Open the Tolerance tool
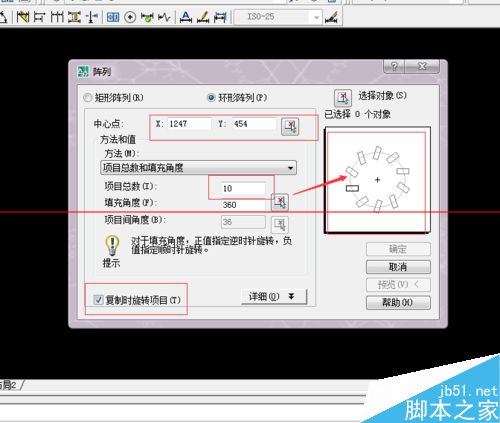This screenshot has height=423, width=500. [113, 17]
